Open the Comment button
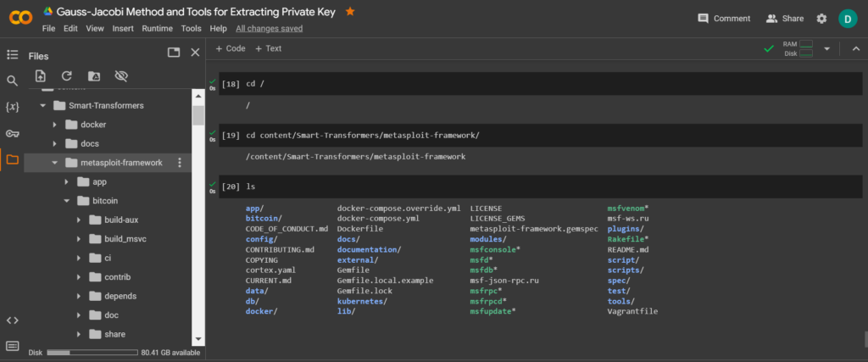 (x=724, y=19)
